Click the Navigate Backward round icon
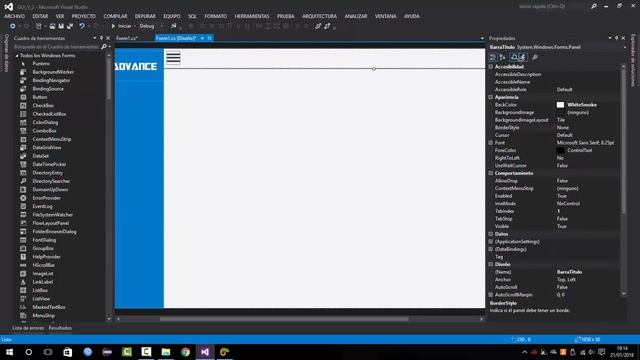The image size is (640, 360). (13, 26)
